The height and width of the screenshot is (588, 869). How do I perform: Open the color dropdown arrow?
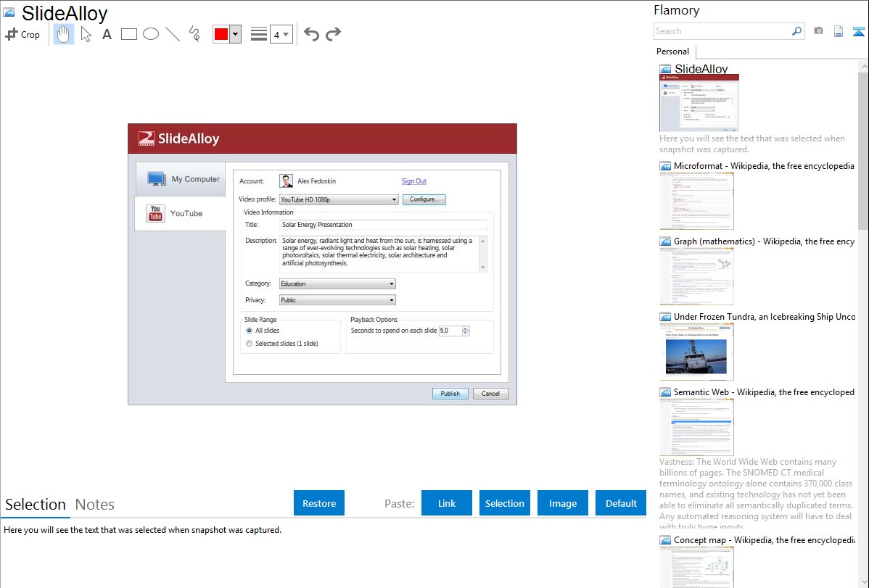pyautogui.click(x=236, y=34)
